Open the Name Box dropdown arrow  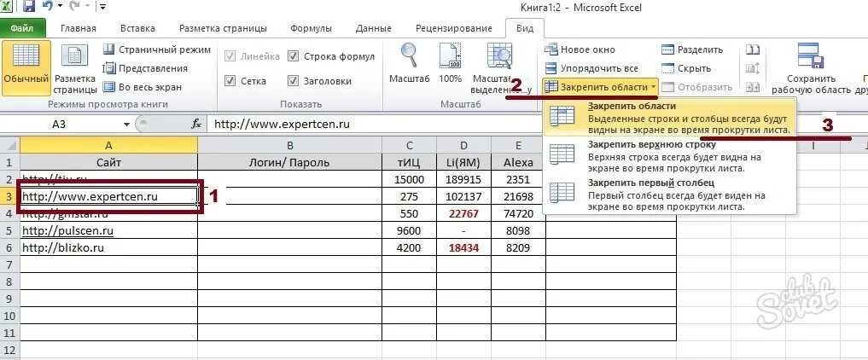(x=127, y=125)
